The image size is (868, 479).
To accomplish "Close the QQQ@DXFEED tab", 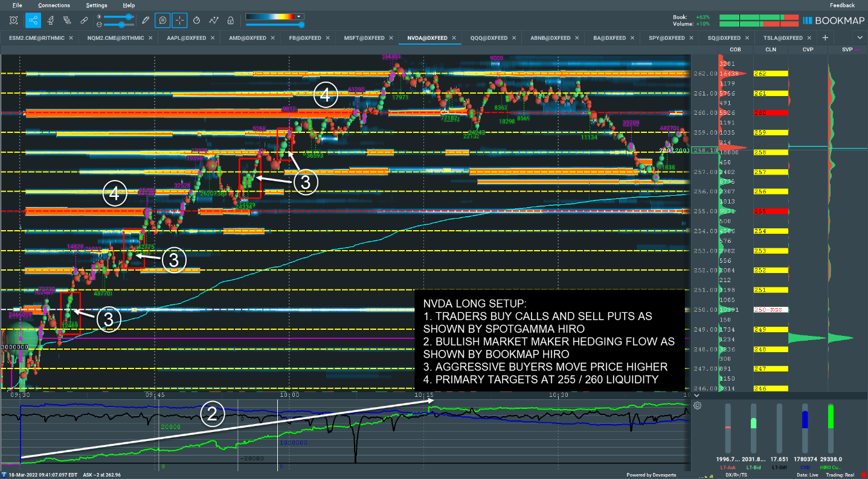I will 513,37.
